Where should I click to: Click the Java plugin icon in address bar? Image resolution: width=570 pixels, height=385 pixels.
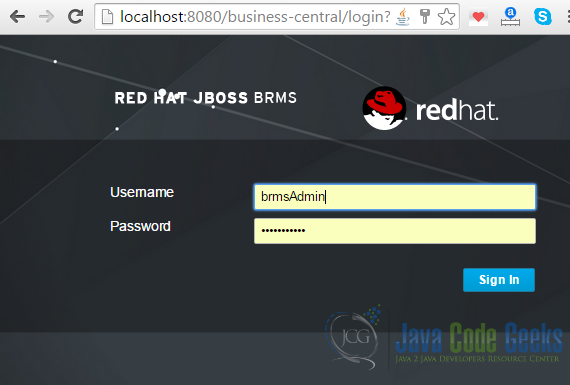pos(403,17)
